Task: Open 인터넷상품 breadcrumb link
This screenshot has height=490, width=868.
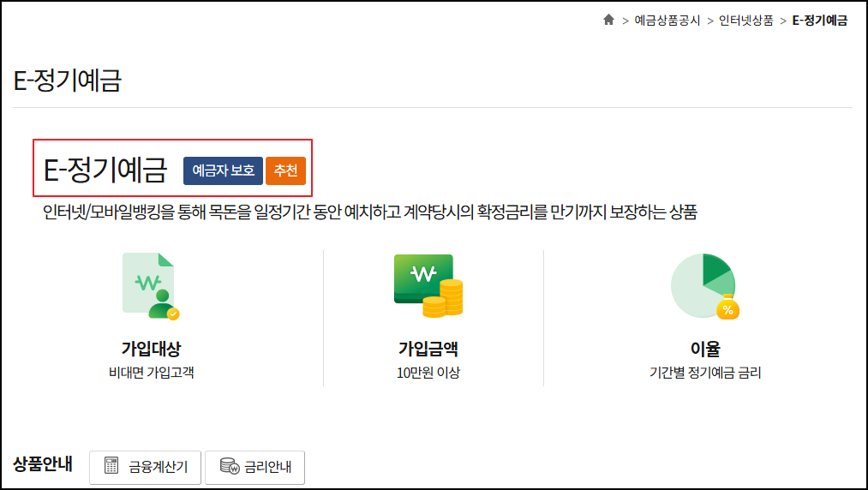Action: click(745, 21)
